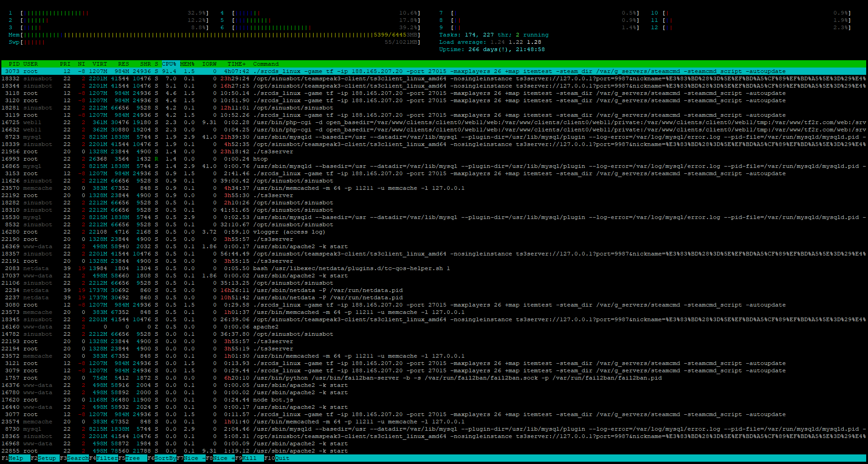Open F6 SortBy options
This screenshot has height=464, width=868.
pyautogui.click(x=162, y=458)
